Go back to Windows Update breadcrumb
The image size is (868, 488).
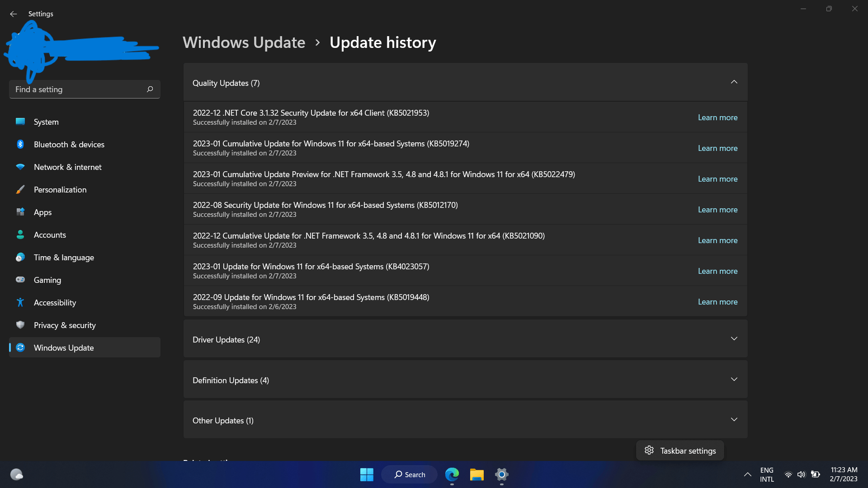pyautogui.click(x=244, y=42)
